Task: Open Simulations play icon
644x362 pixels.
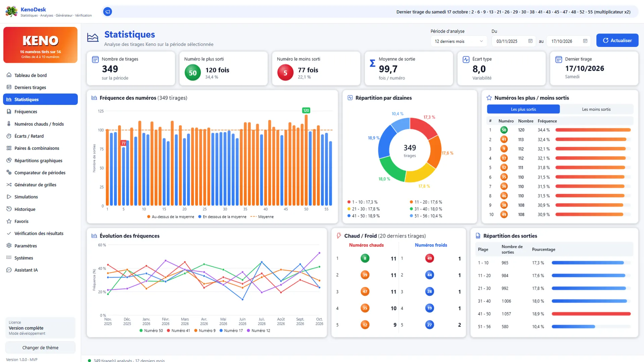Action: pyautogui.click(x=9, y=197)
